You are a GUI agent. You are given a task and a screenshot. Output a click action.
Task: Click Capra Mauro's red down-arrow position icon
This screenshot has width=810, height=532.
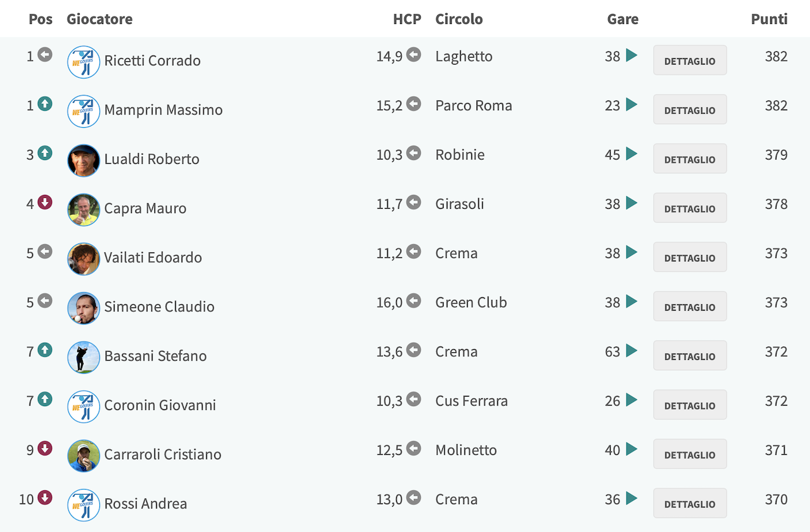tap(45, 202)
